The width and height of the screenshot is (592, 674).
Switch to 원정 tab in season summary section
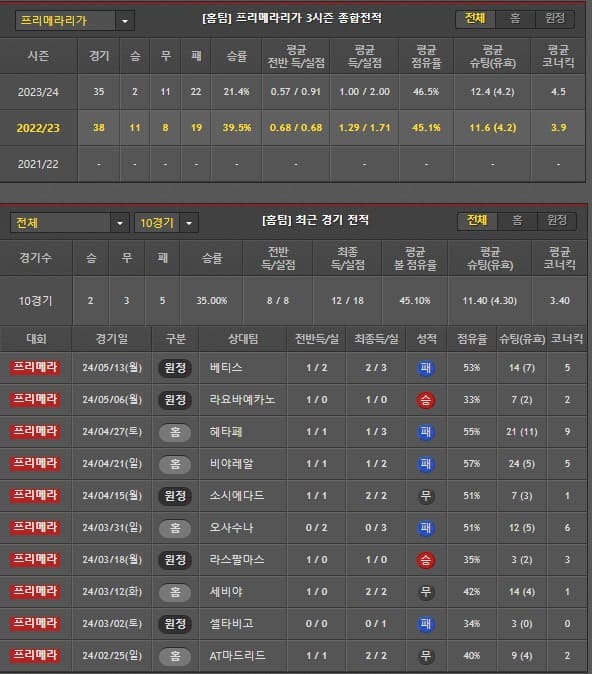(x=555, y=18)
